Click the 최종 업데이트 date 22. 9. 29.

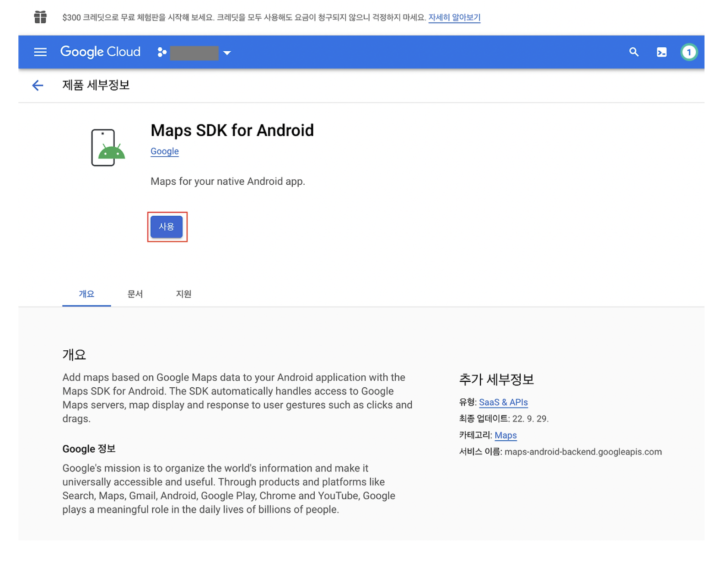[530, 419]
